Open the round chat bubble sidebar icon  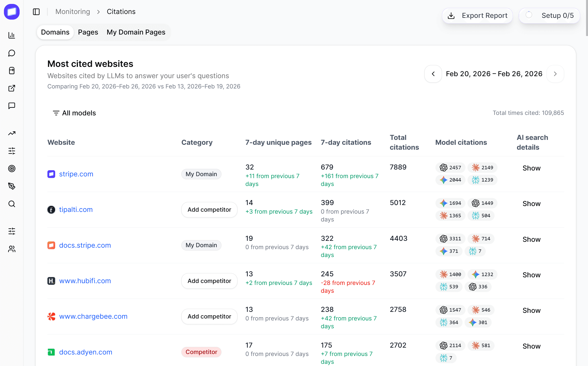pyautogui.click(x=12, y=53)
